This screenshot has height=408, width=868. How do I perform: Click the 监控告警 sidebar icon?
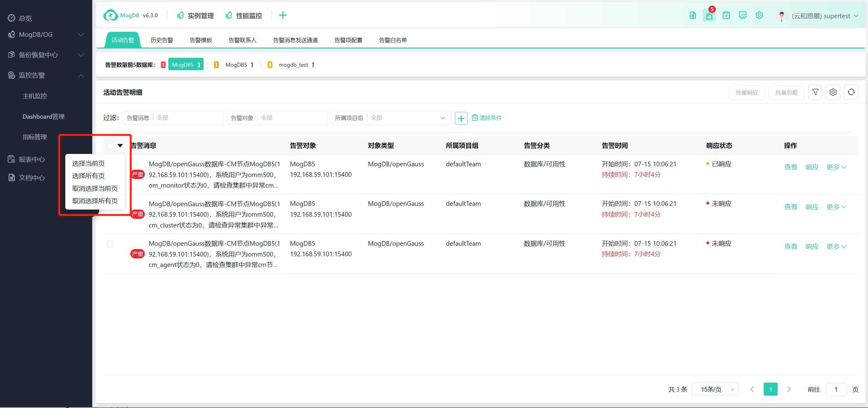[x=11, y=75]
